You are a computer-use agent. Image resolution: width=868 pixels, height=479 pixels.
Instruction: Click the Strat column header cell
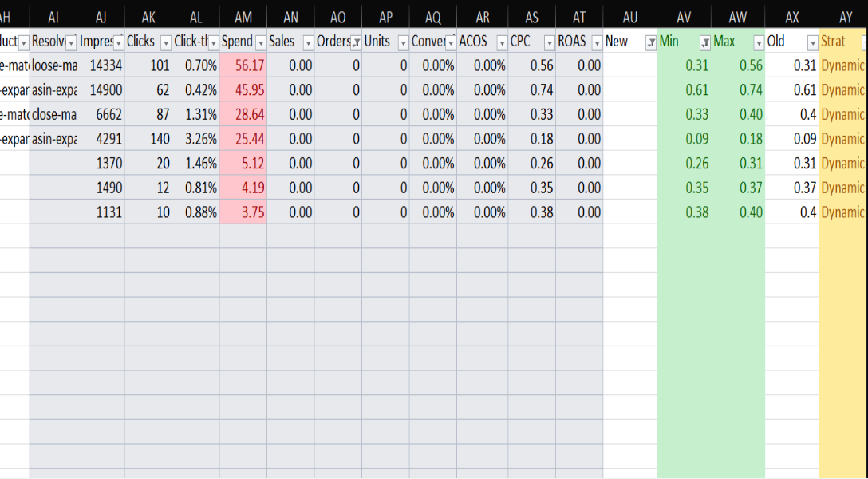pyautogui.click(x=843, y=41)
